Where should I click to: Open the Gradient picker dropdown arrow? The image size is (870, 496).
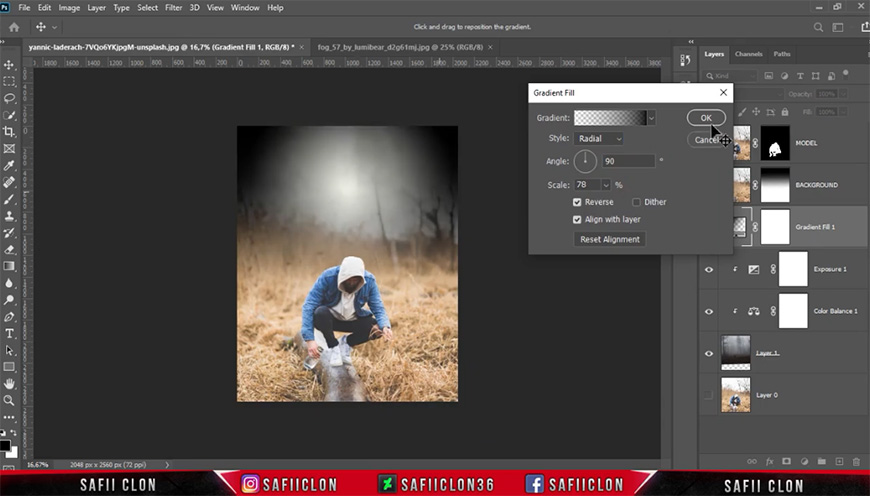click(x=651, y=118)
